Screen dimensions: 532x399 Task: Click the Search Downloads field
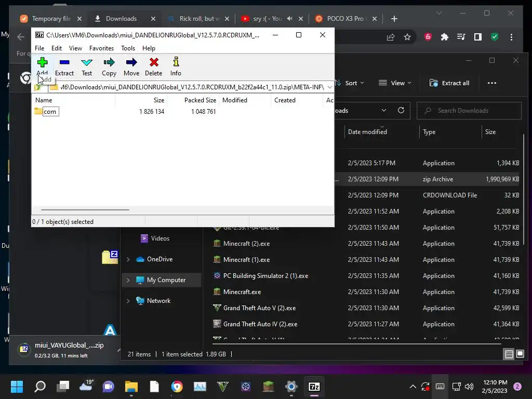click(469, 111)
